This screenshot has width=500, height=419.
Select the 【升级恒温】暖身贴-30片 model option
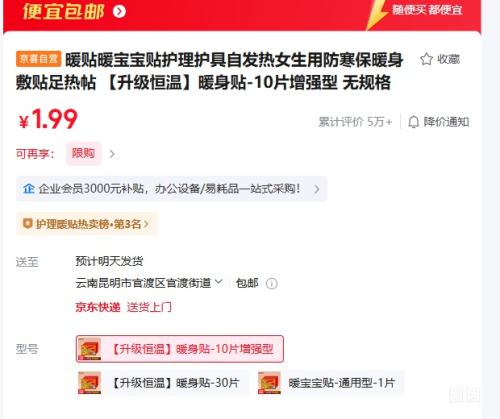click(162, 383)
